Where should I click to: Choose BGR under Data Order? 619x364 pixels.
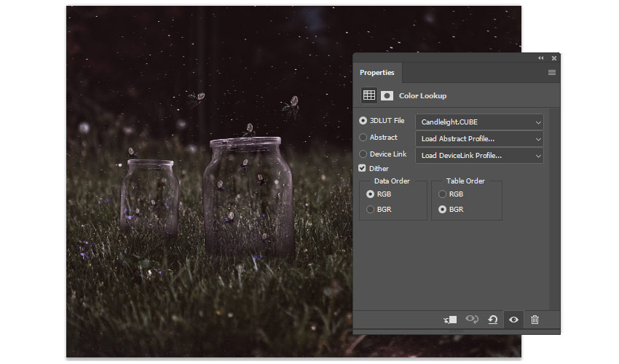click(x=370, y=210)
